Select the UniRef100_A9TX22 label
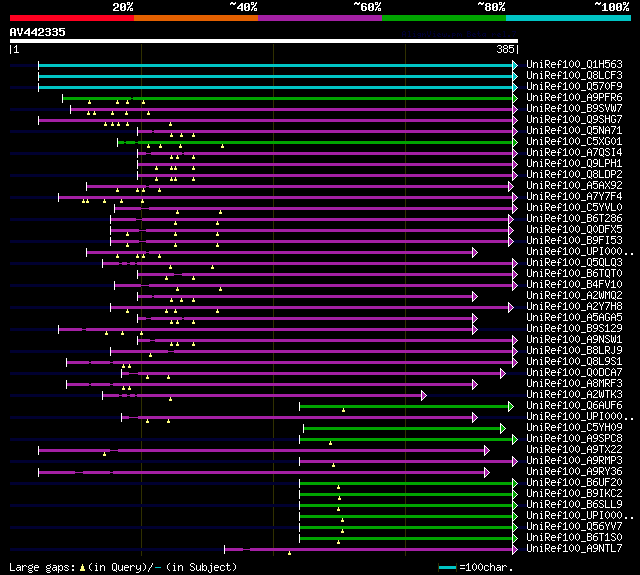 point(574,450)
